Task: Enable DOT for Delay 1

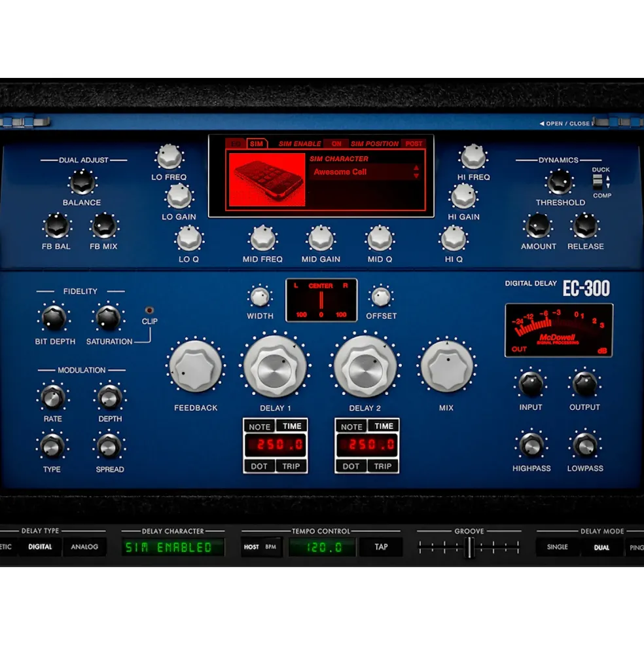Action: tap(259, 466)
